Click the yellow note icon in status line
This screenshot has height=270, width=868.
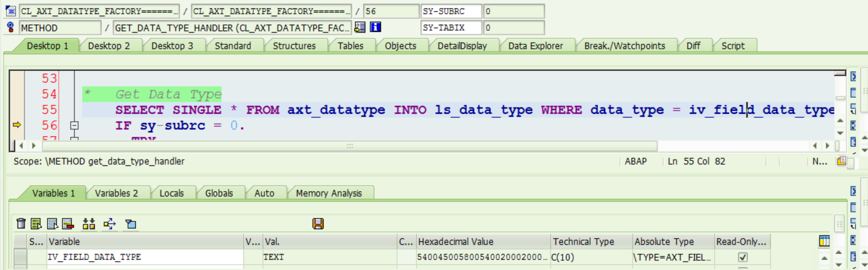pos(841,161)
